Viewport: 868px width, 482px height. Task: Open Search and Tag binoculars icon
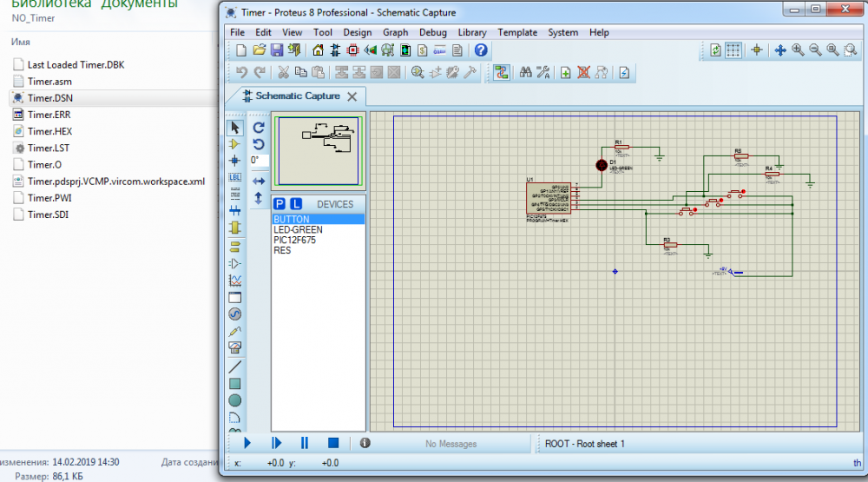(x=525, y=73)
